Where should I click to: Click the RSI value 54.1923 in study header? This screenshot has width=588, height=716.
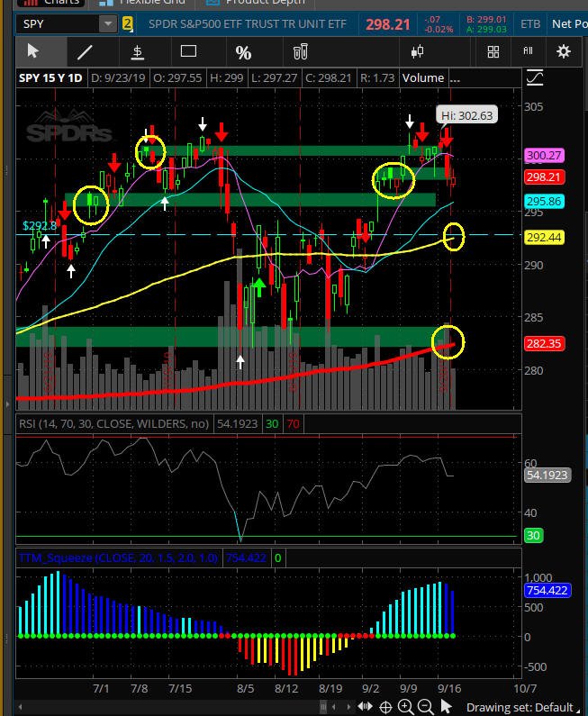pos(237,424)
